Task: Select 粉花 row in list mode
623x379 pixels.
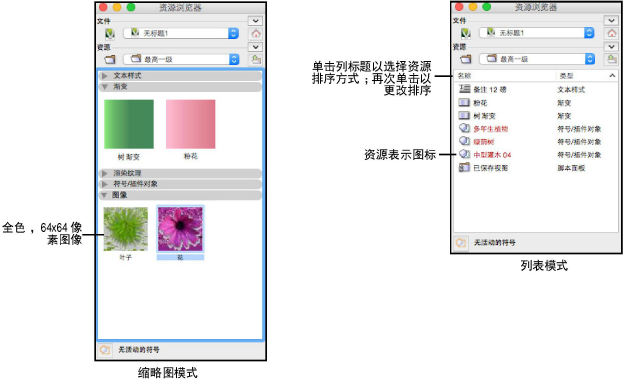Action: pyautogui.click(x=536, y=103)
